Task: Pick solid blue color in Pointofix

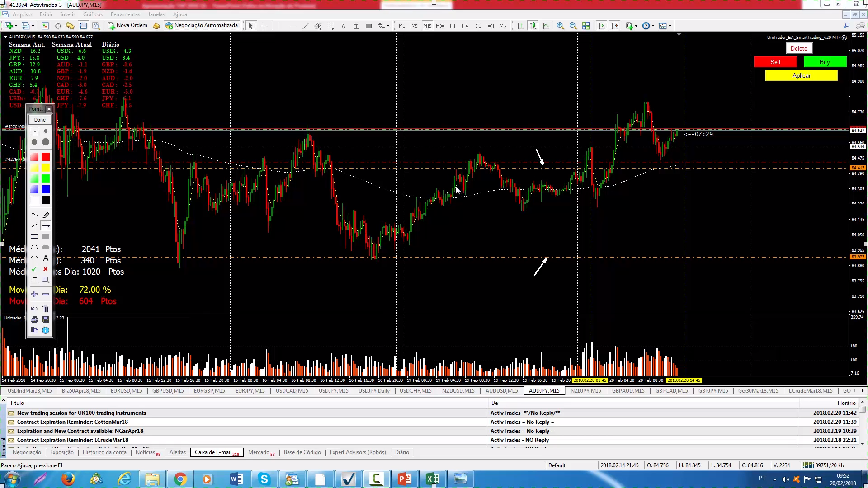Action: 46,189
